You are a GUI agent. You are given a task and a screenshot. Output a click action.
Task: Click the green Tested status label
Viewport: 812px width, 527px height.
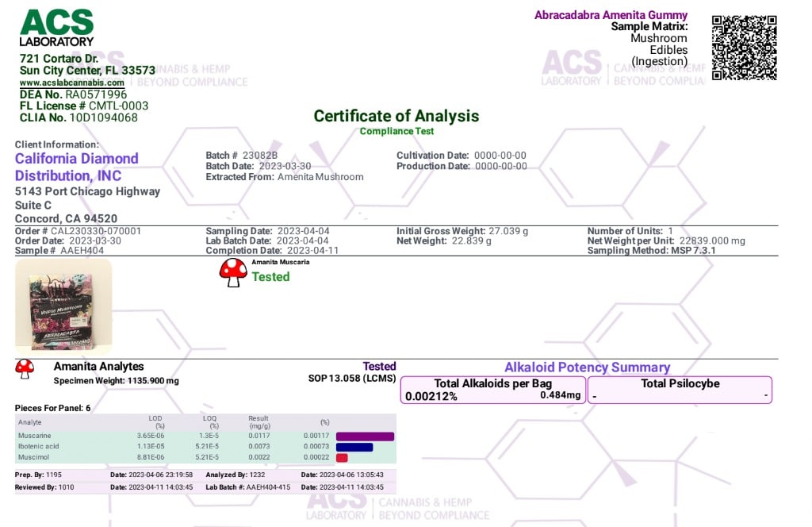(x=271, y=277)
